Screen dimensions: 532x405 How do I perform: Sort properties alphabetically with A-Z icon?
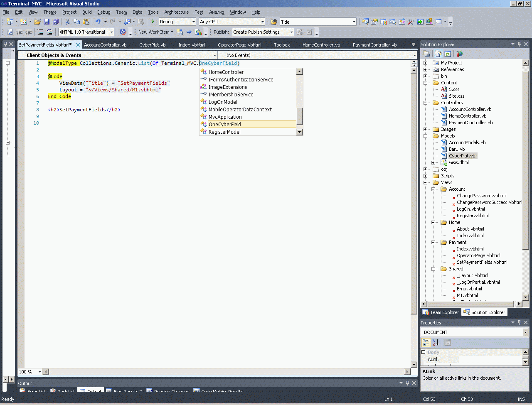435,343
